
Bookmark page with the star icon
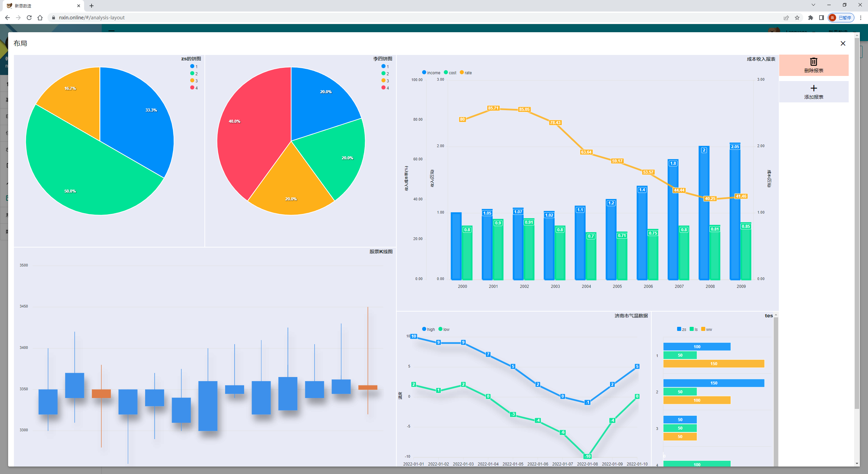point(797,18)
